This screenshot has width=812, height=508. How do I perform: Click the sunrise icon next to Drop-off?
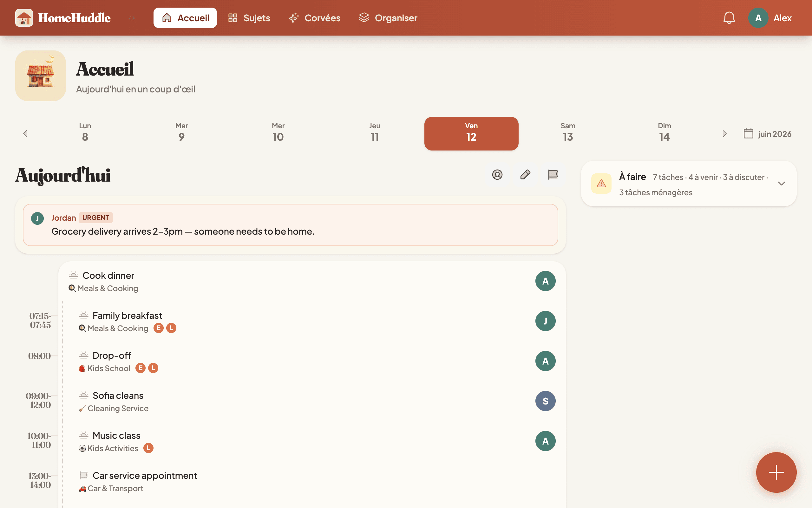[x=83, y=355]
